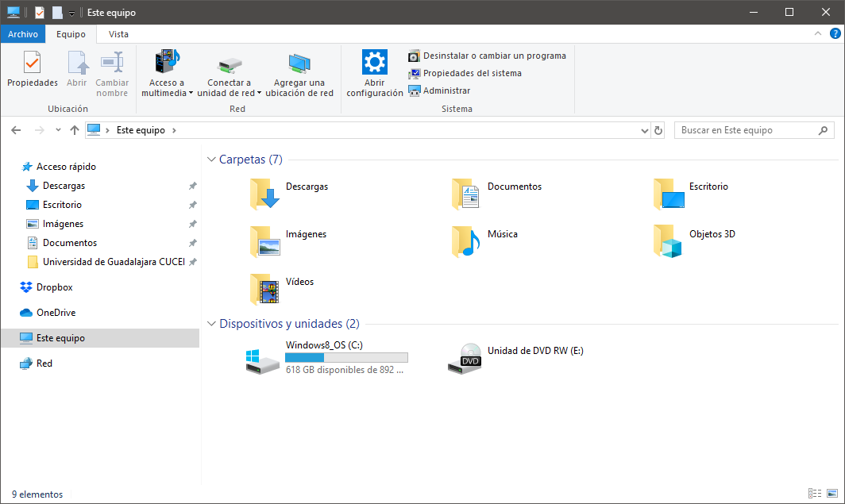Click the Abrir ribbon icon
This screenshot has width=845, height=504.
click(77, 63)
